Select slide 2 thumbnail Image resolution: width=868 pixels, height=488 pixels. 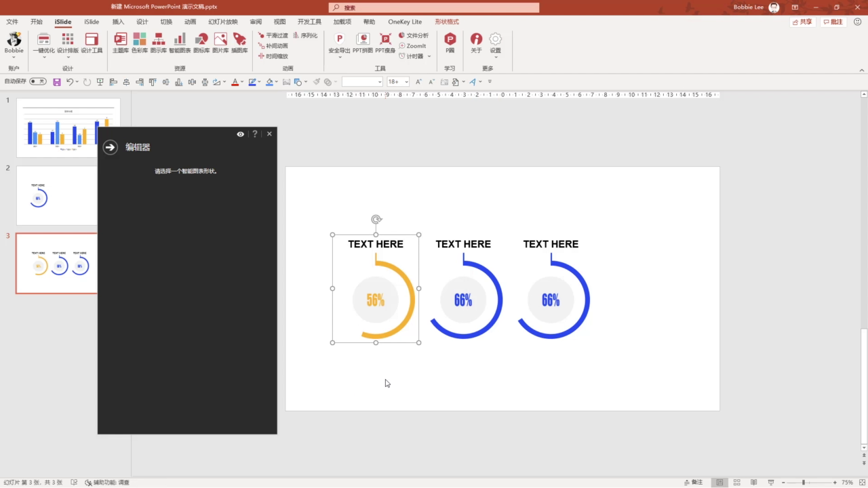click(x=57, y=195)
